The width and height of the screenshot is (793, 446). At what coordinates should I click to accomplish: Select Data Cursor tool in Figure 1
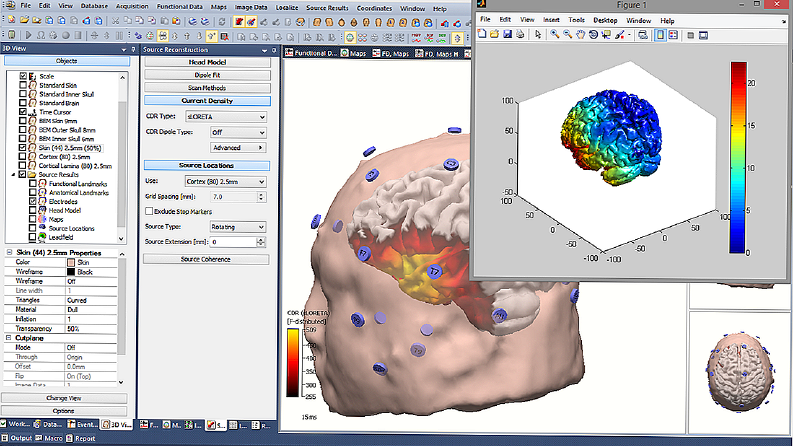(x=606, y=34)
